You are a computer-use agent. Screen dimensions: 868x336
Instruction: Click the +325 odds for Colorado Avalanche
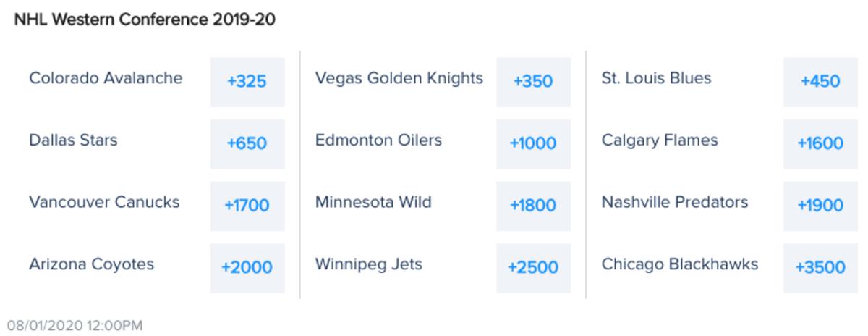(247, 82)
